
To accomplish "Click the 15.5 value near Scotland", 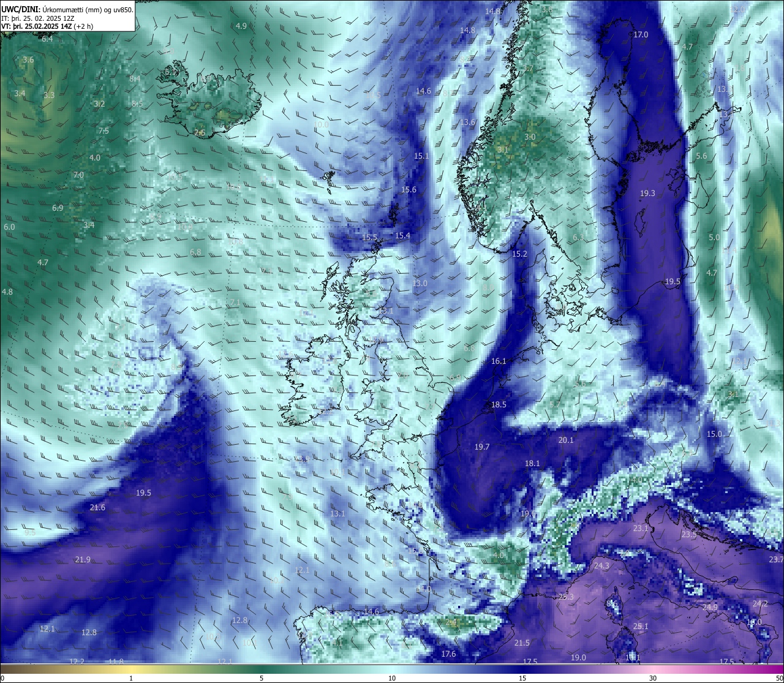I will [x=369, y=237].
